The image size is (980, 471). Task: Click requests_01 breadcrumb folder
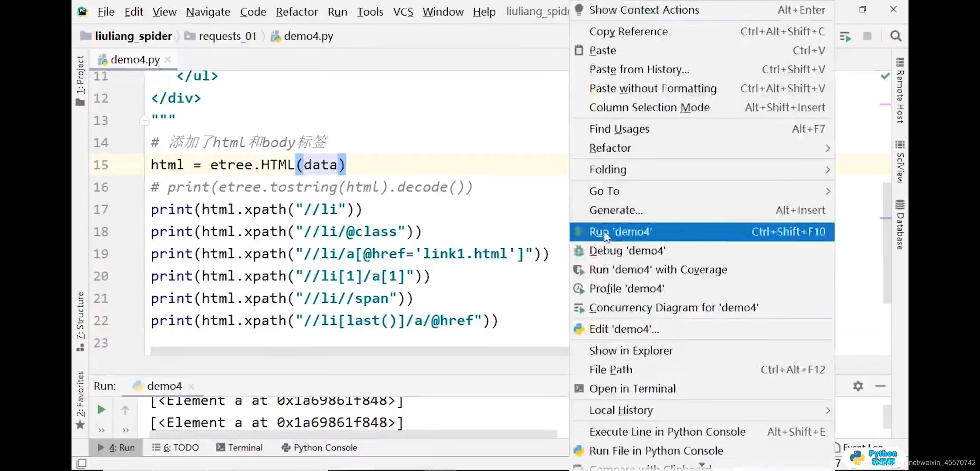[x=227, y=36]
